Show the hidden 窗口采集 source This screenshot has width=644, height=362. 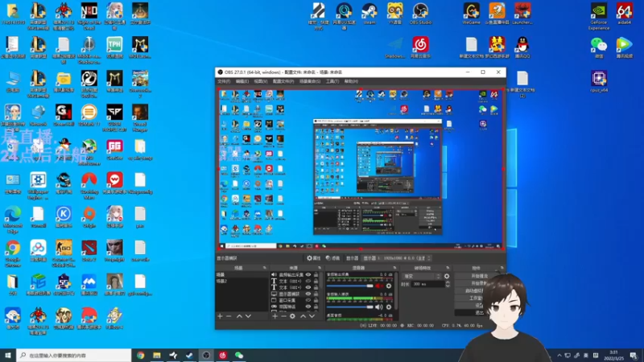pos(308,300)
